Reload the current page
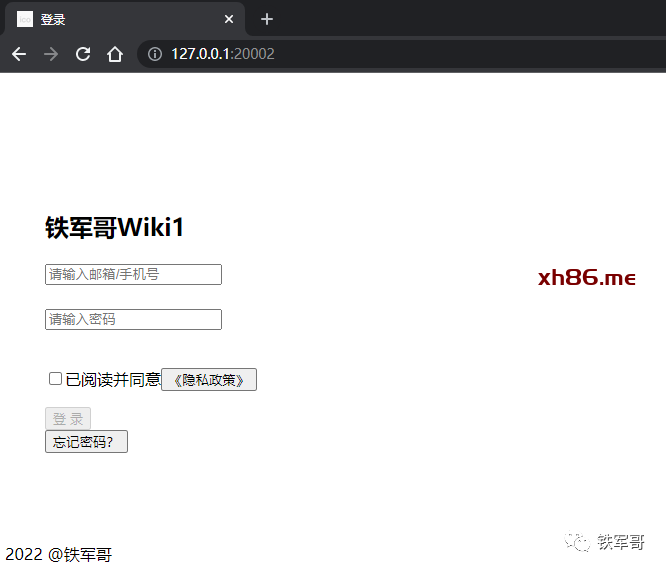 point(83,54)
